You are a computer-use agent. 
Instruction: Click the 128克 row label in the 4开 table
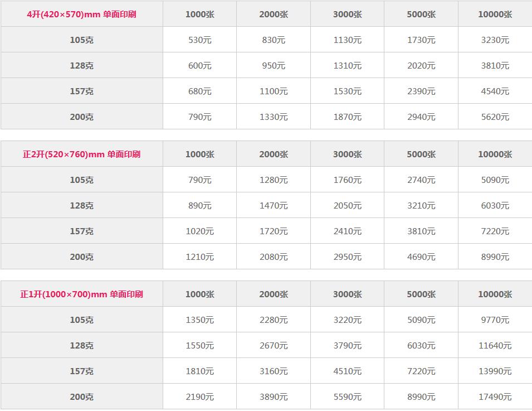(81, 66)
